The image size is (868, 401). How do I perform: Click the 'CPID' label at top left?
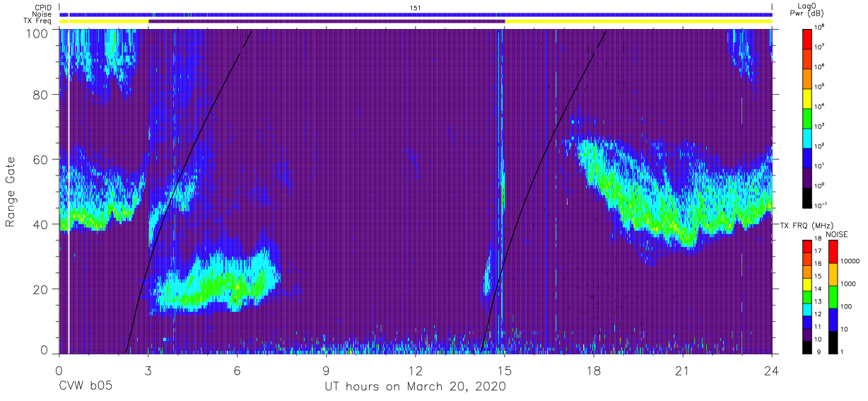(x=43, y=7)
